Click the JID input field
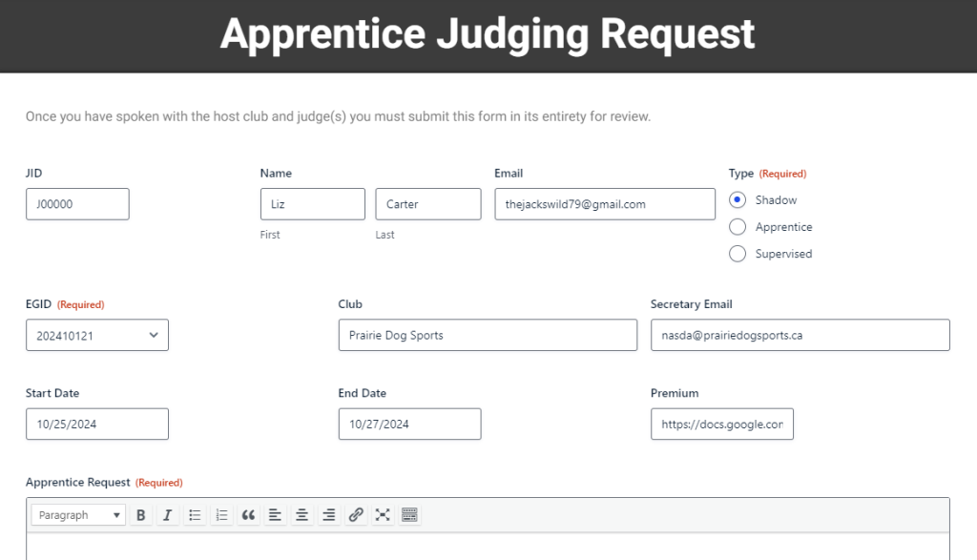The height and width of the screenshot is (560, 977). click(77, 204)
